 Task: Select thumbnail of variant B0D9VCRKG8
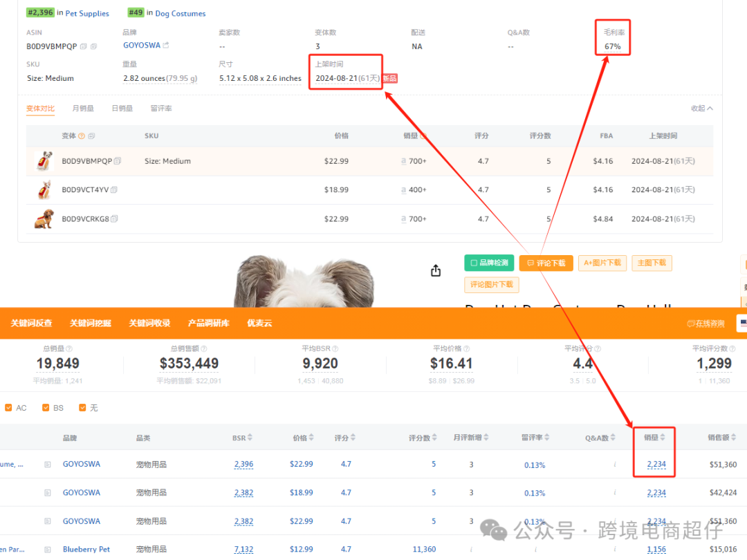44,219
